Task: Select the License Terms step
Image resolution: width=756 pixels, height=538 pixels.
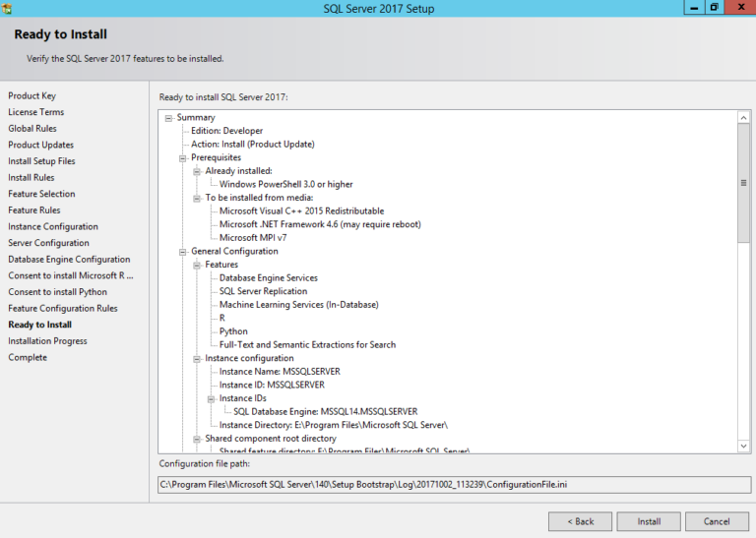Action: tap(35, 112)
